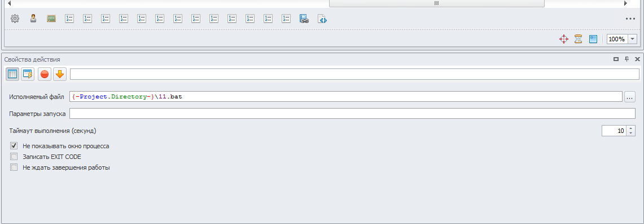
Task: Toggle the red circle breakpoint icon
Action: click(45, 74)
